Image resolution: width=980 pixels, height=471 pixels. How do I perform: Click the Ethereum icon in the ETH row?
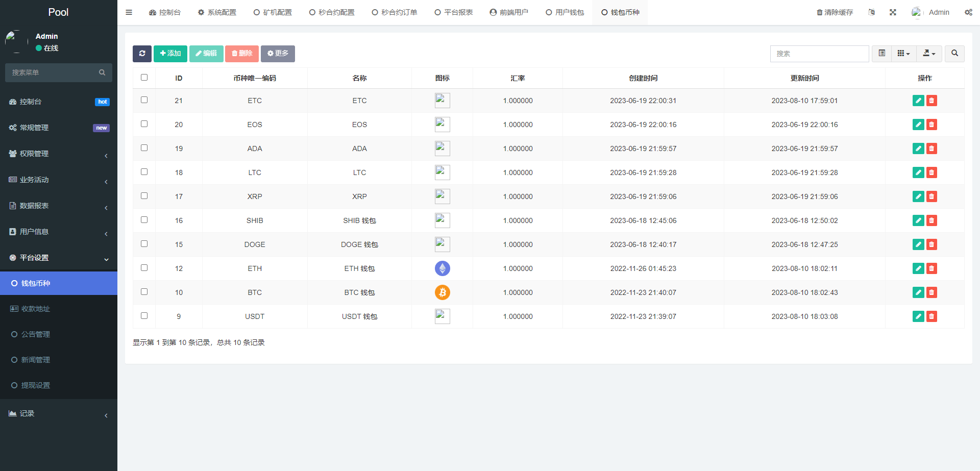point(442,268)
